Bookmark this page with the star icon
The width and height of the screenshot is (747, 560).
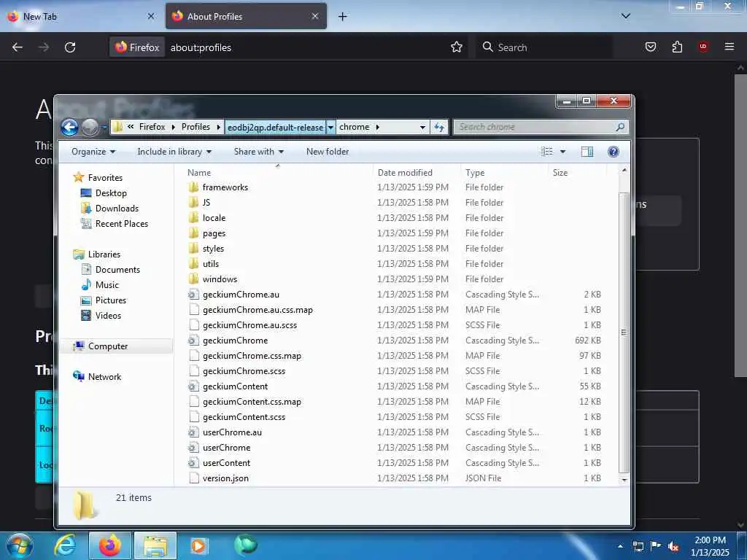pos(457,47)
